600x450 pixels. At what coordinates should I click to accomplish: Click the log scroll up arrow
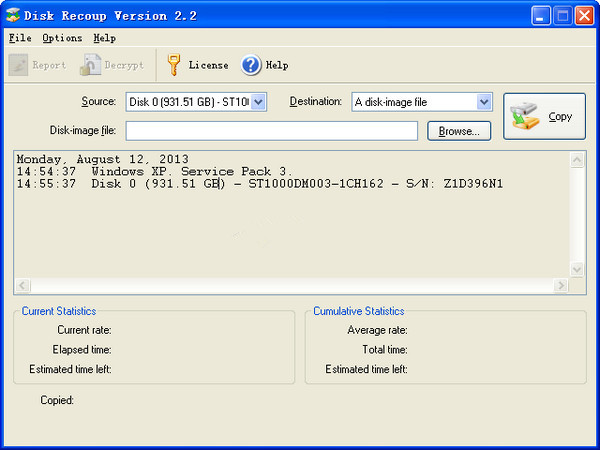point(577,160)
